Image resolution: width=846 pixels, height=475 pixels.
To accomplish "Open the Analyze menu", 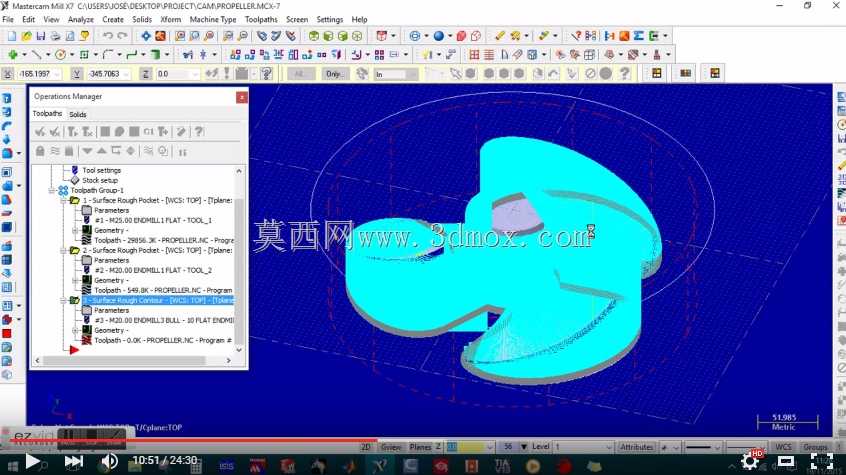I will 80,19.
